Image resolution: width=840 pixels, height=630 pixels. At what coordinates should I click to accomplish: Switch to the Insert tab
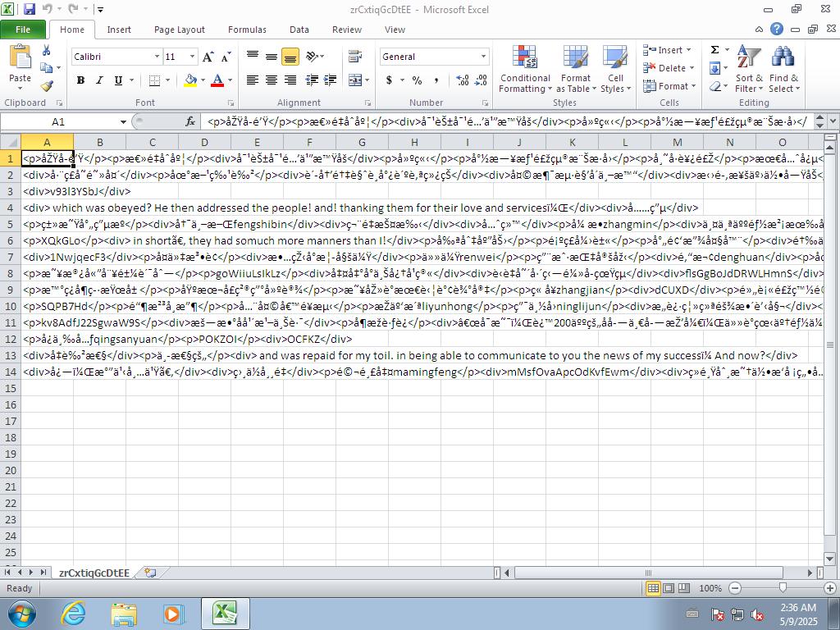click(x=119, y=30)
